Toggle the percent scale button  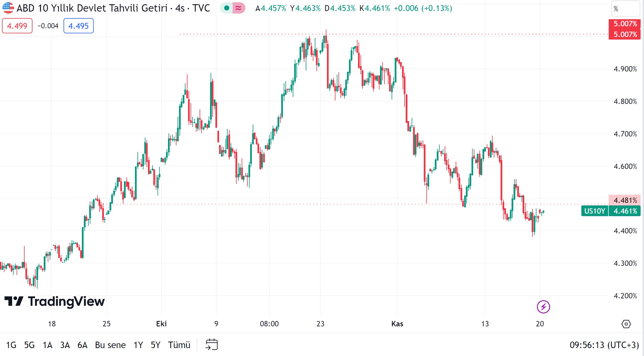(x=625, y=9)
